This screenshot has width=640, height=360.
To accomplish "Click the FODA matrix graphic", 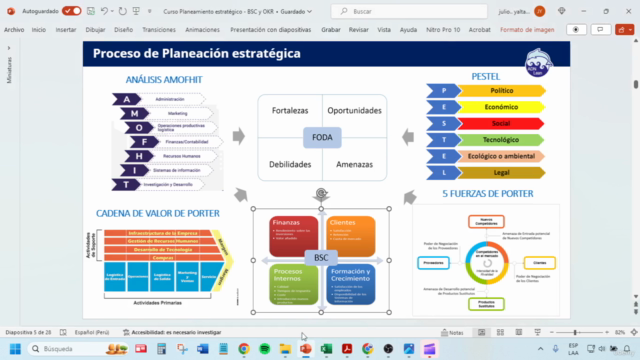I will 322,138.
